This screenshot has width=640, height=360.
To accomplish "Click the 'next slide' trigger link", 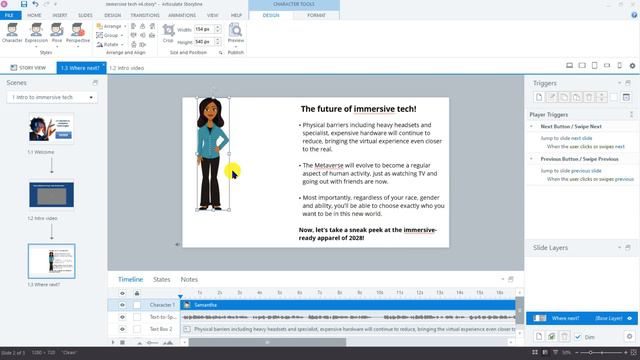I will (581, 138).
